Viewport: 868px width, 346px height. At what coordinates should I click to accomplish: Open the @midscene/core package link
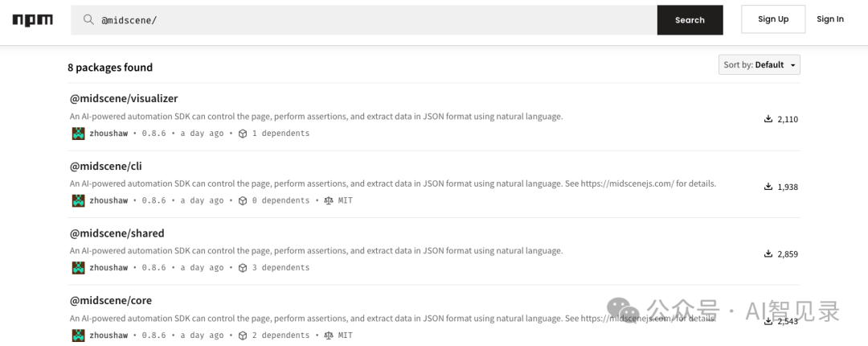111,301
